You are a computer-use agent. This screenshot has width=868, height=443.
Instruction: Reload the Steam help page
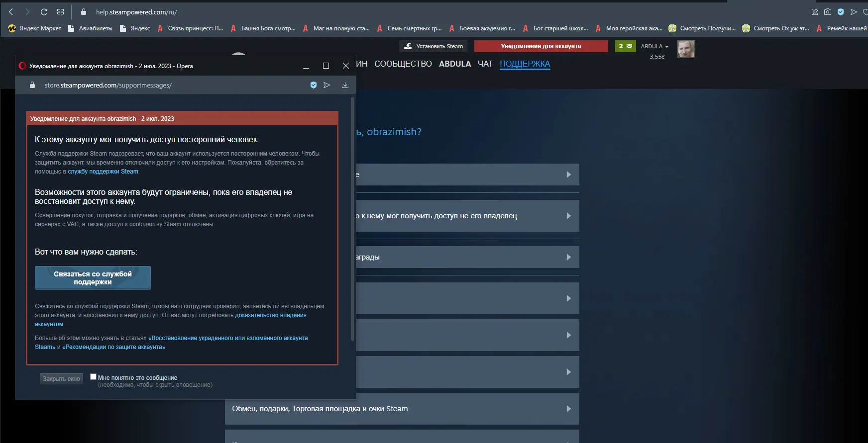point(44,12)
